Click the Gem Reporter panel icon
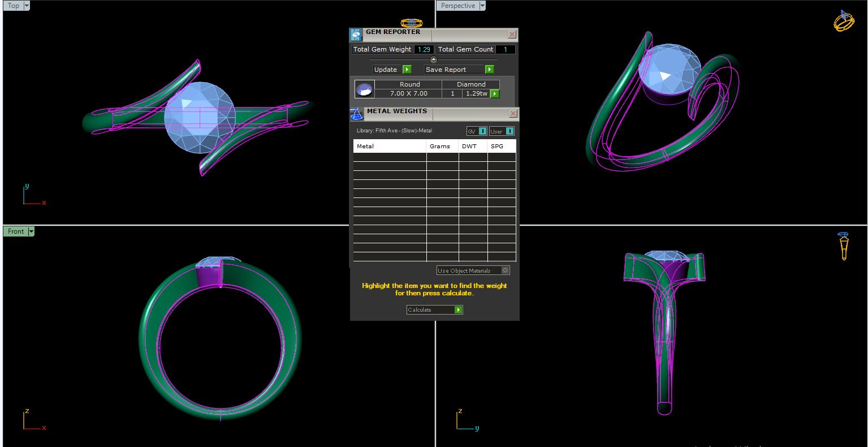Viewport: 868px width, 447px height. 356,35
